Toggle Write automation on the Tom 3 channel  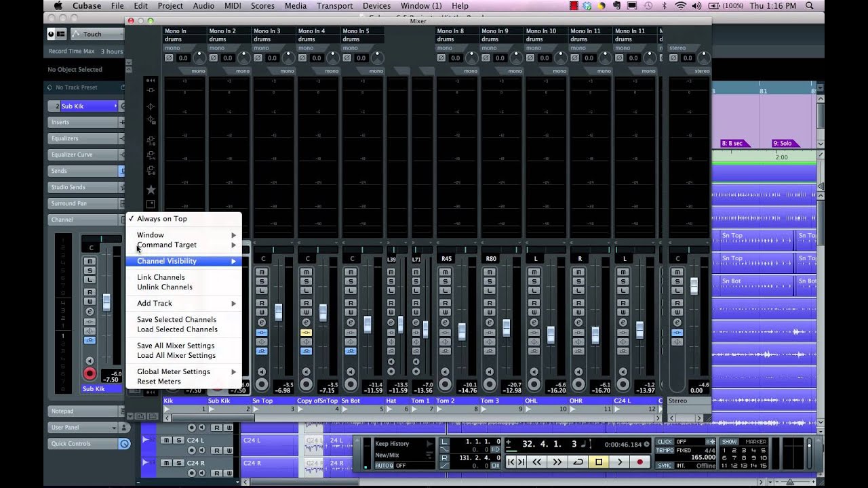point(490,312)
